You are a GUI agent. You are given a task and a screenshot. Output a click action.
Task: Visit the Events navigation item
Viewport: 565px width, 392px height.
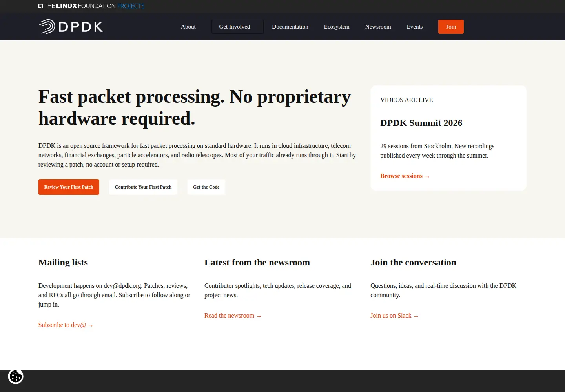pos(415,27)
